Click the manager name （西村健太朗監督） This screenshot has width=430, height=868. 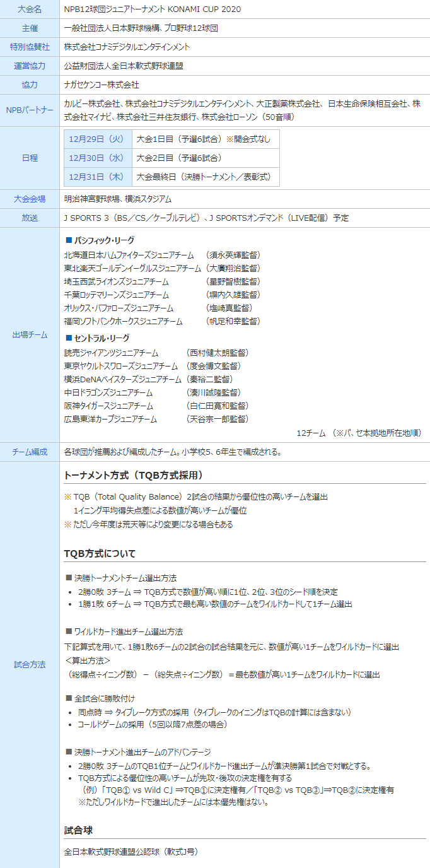(218, 353)
